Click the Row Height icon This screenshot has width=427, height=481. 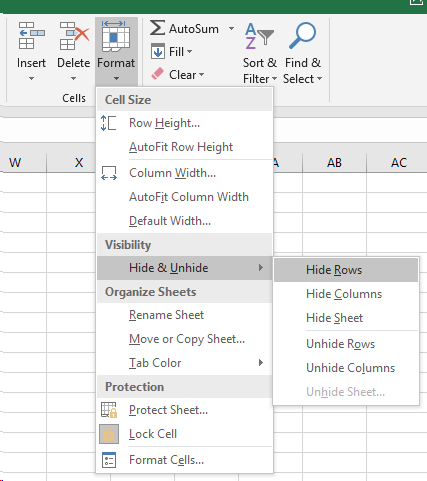(x=108, y=123)
